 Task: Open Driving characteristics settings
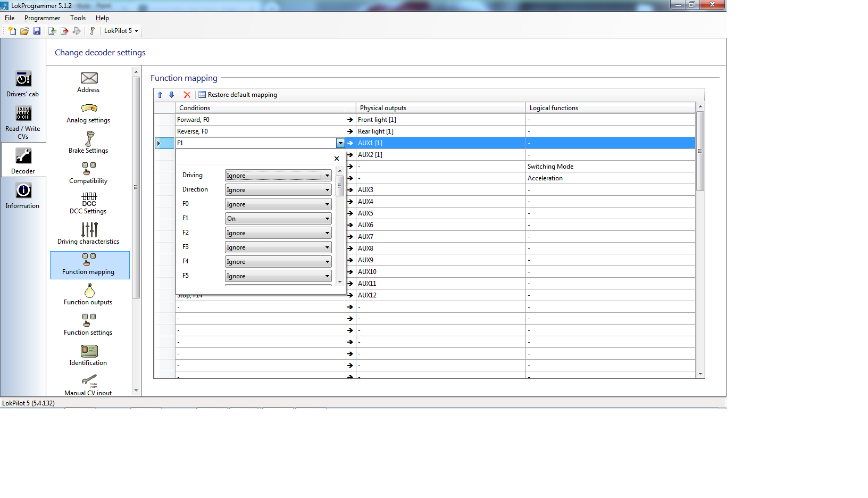[89, 233]
